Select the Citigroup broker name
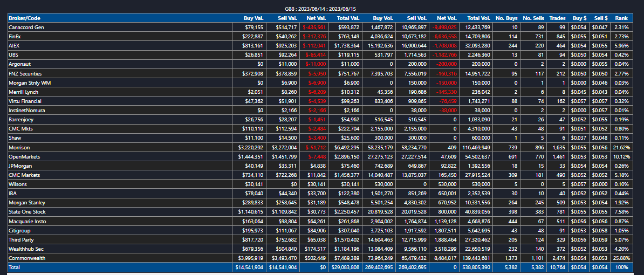The width and height of the screenshot is (644, 275). click(x=19, y=230)
